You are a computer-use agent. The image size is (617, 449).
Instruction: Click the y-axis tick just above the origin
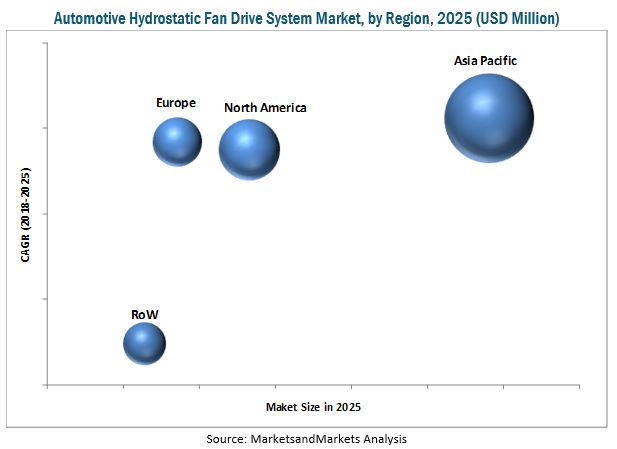(45, 299)
